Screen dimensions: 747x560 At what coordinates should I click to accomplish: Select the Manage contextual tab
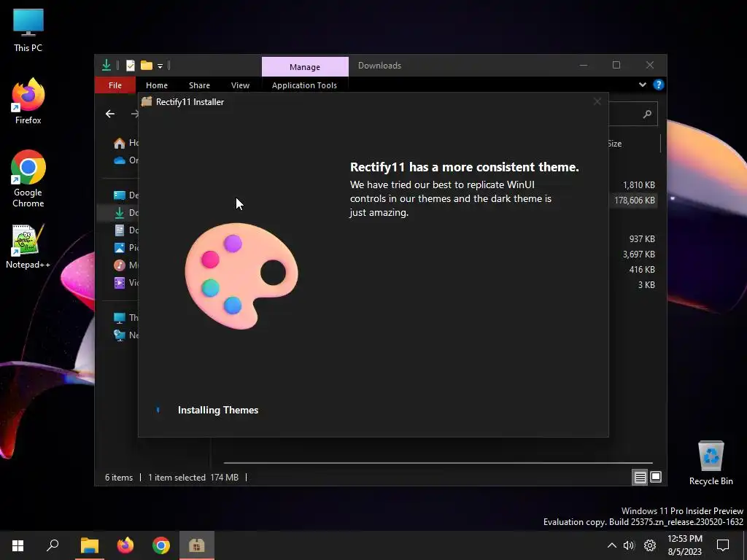pyautogui.click(x=305, y=67)
